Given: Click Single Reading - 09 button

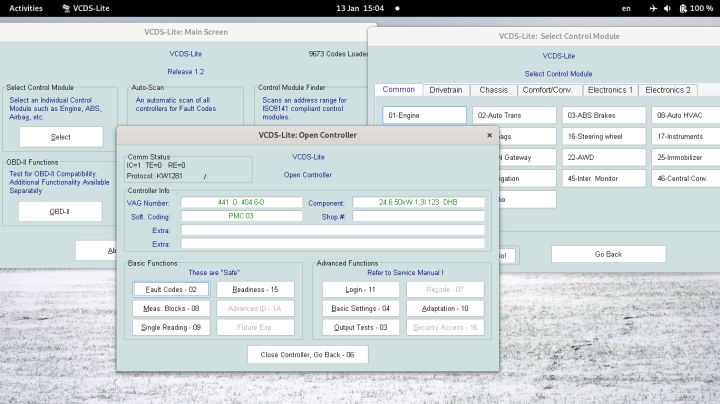Looking at the screenshot, I should click(171, 327).
